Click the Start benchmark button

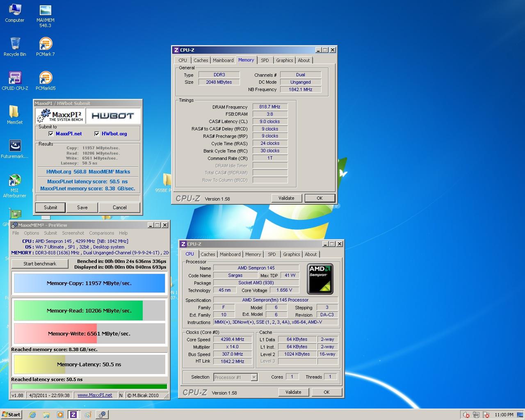(x=40, y=264)
